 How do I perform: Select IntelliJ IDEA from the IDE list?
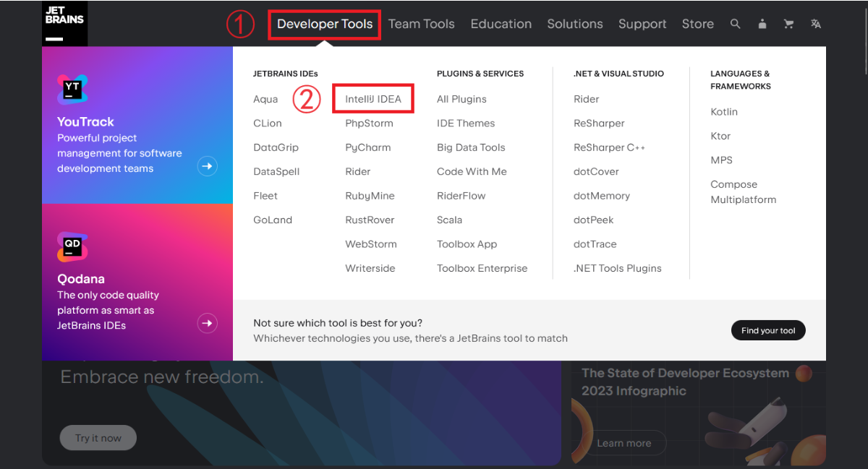pyautogui.click(x=373, y=99)
